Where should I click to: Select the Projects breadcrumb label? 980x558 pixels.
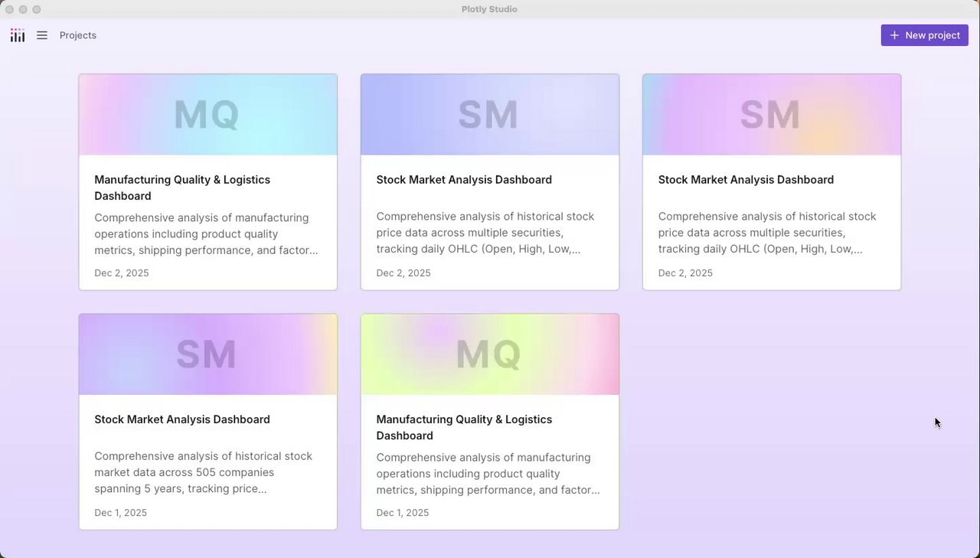click(x=78, y=35)
